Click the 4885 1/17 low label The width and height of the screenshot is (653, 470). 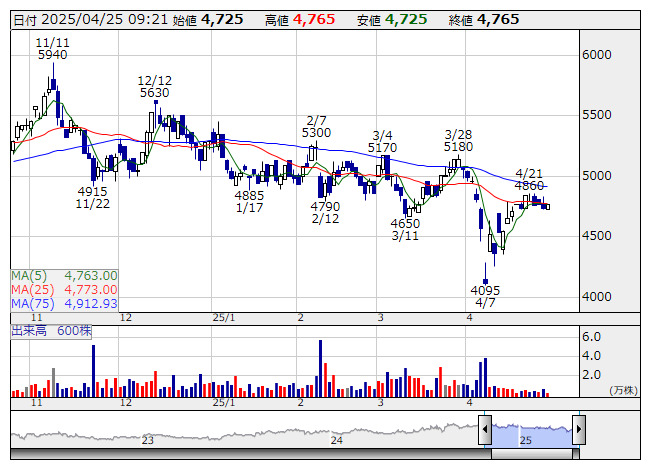tap(249, 201)
